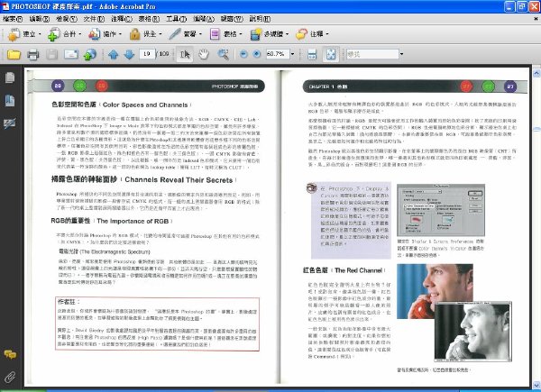Expand the 建立 (Create) task menu

[x=24, y=34]
